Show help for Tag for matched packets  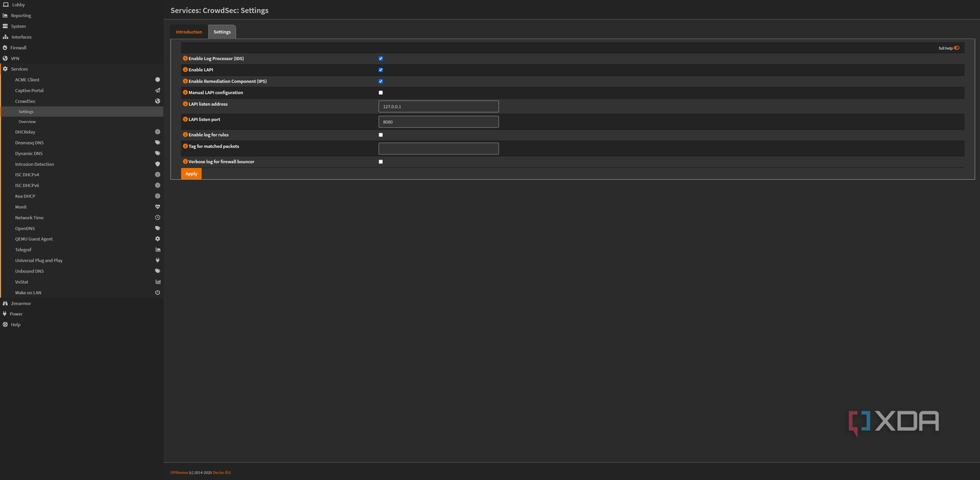186,146
